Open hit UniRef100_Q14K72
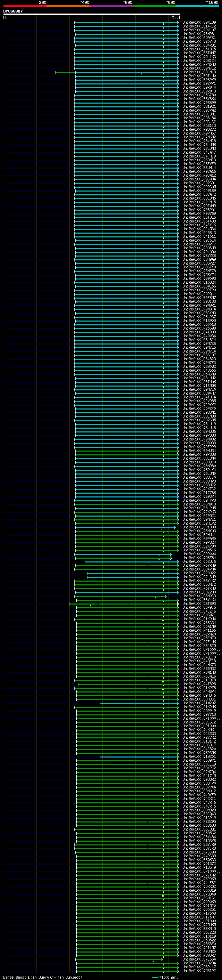 [x=199, y=26]
